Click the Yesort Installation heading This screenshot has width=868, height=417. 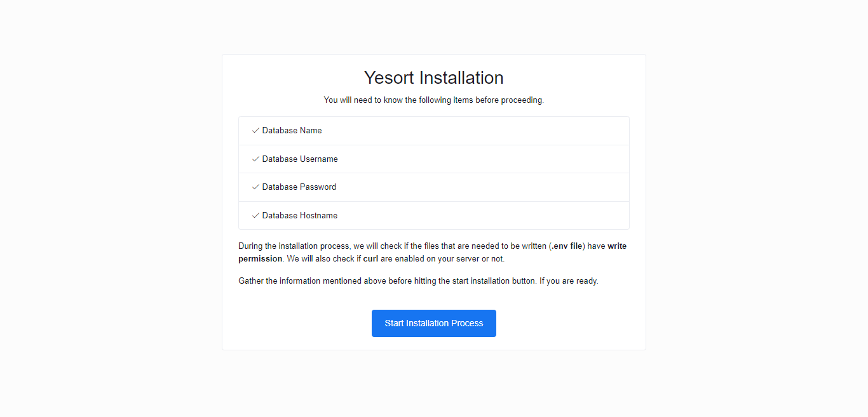click(x=434, y=78)
